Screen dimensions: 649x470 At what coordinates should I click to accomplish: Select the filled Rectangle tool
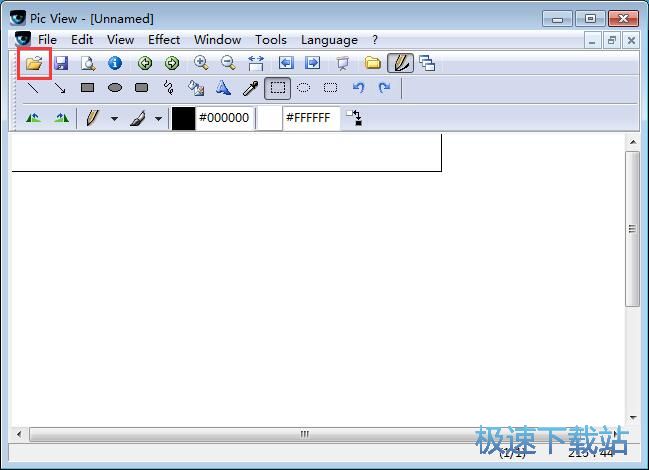click(x=87, y=88)
